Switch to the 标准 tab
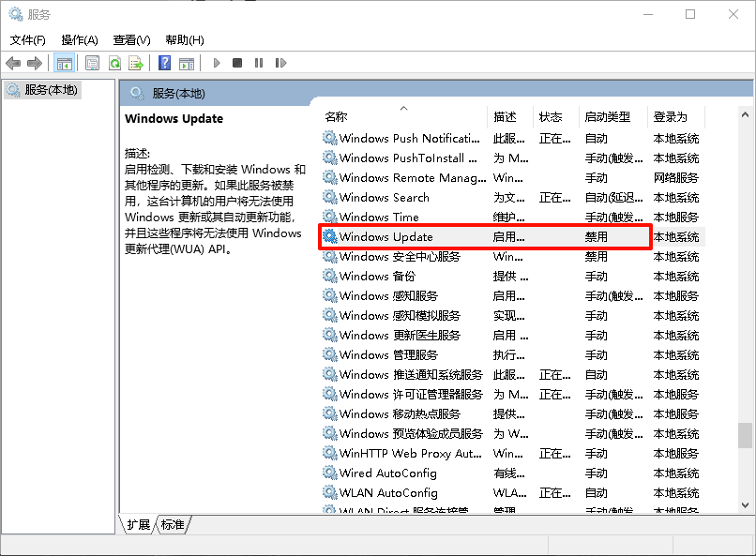Screen dimensions: 756x556 173,524
